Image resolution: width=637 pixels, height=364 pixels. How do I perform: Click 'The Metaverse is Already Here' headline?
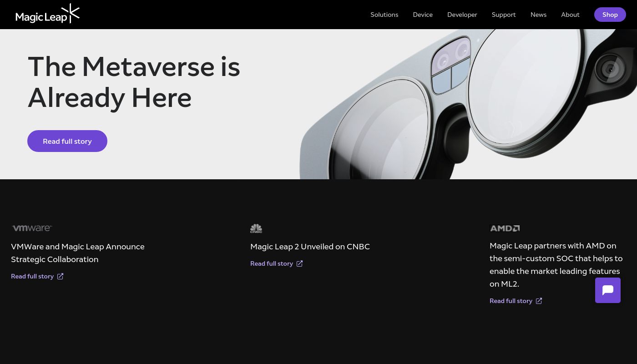pyautogui.click(x=134, y=82)
